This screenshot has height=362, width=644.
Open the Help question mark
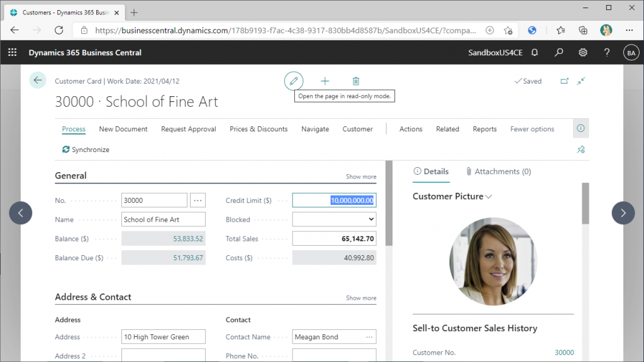(607, 53)
